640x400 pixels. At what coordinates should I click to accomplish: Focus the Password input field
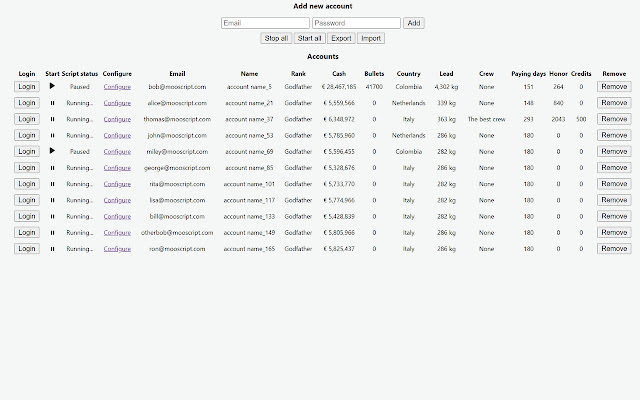pos(356,23)
